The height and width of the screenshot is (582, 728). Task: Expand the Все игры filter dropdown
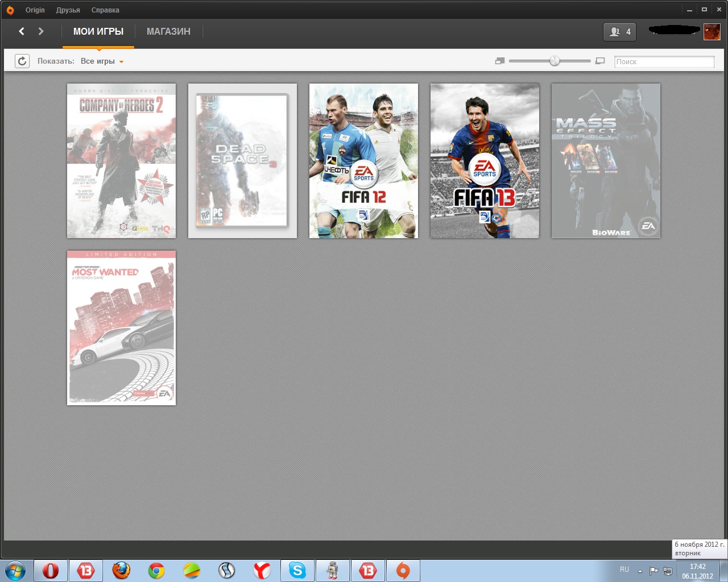[x=102, y=61]
